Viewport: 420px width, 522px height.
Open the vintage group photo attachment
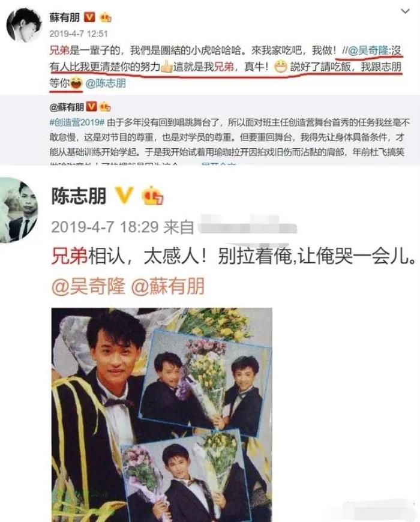(x=162, y=415)
